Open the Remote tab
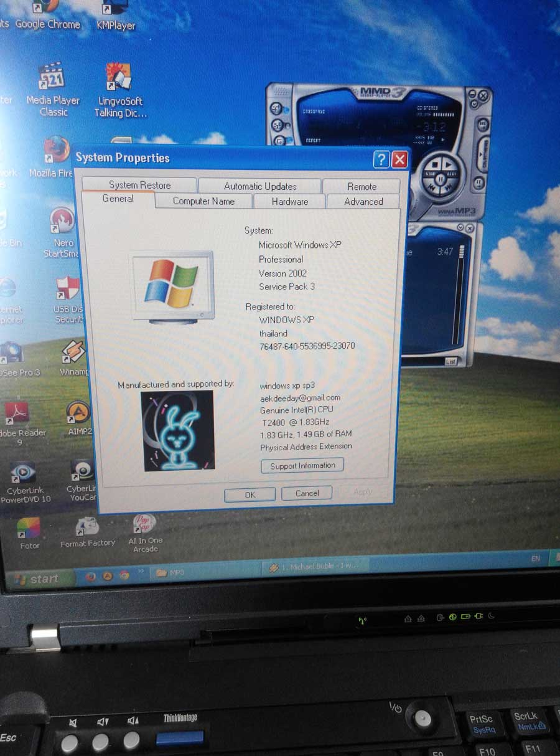 point(362,186)
